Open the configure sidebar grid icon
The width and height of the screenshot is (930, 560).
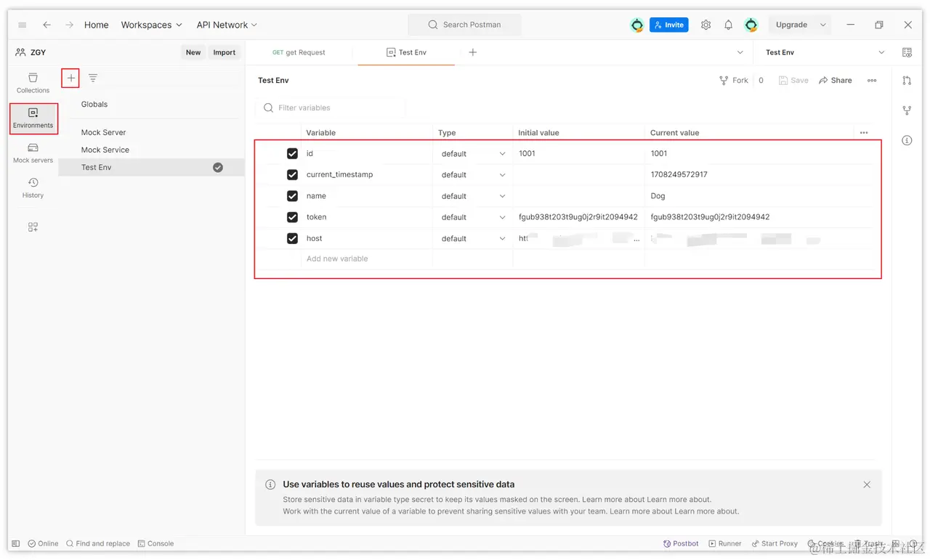tap(33, 227)
